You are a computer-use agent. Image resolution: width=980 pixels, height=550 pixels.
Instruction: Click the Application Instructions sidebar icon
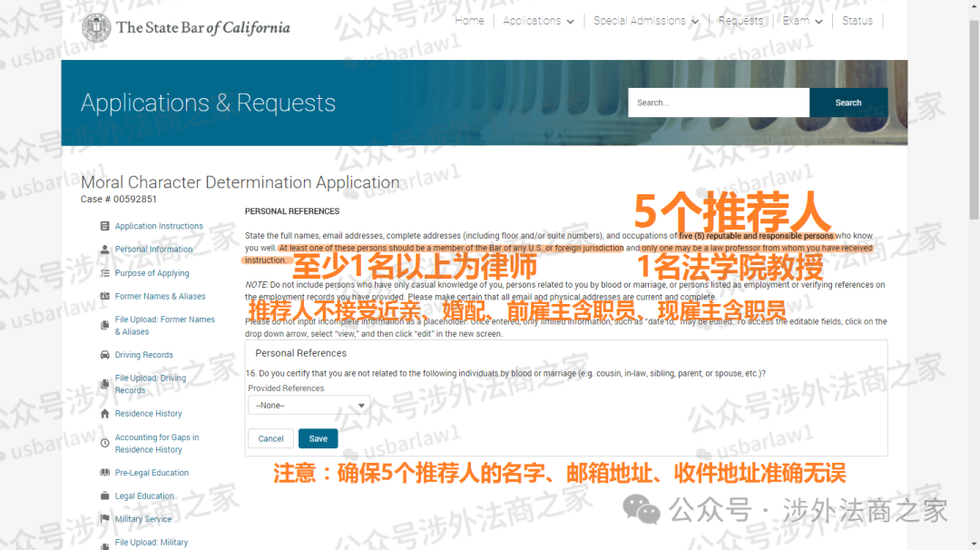pos(105,226)
